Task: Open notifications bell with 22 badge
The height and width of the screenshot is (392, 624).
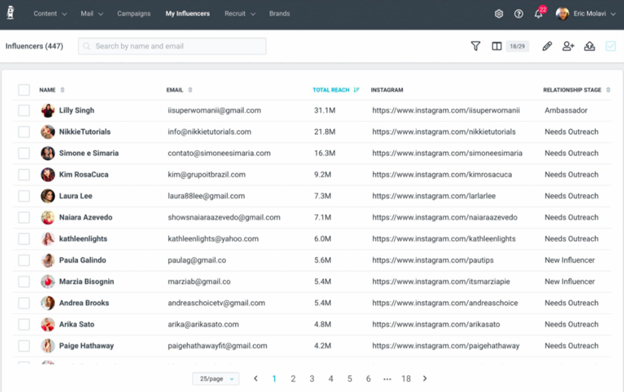Action: coord(539,13)
